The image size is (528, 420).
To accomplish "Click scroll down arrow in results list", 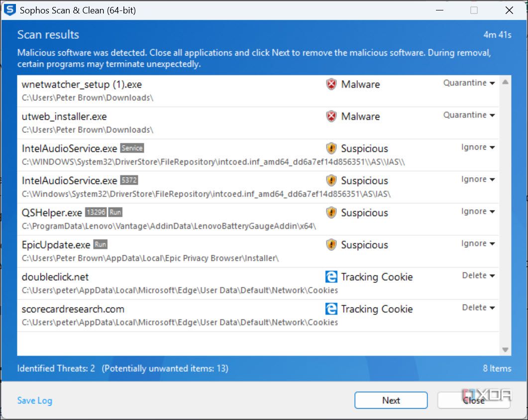I will click(505, 350).
